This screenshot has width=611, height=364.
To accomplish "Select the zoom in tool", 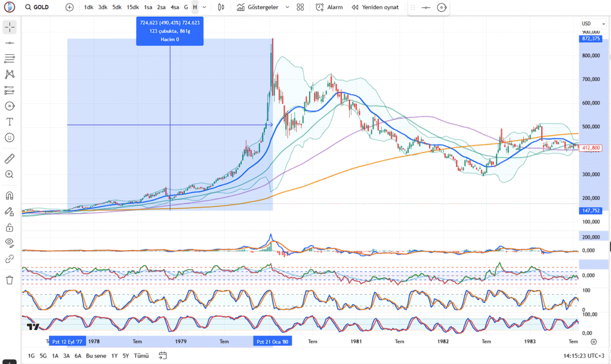I will pos(10,174).
